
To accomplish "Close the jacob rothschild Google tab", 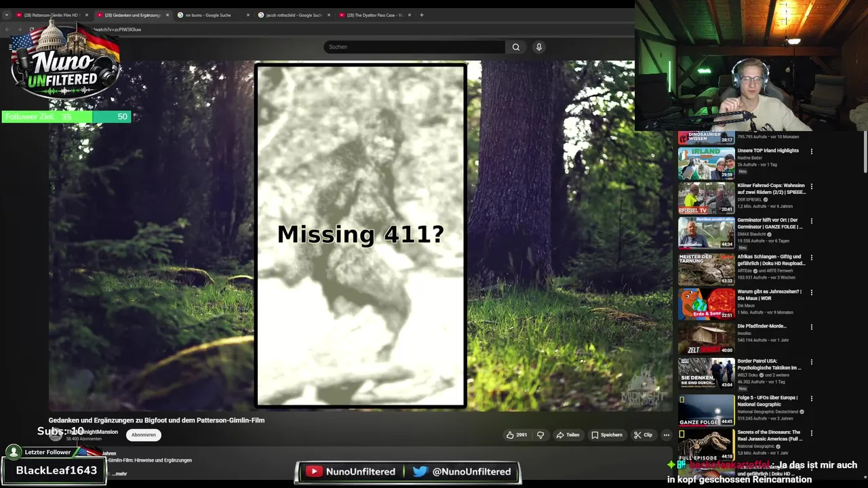I will coord(329,15).
